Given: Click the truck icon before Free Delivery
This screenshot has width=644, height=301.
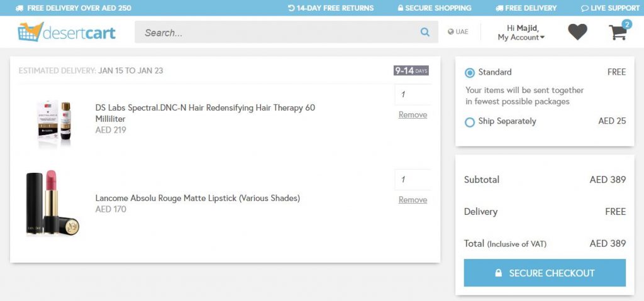Looking at the screenshot, I should coord(499,8).
